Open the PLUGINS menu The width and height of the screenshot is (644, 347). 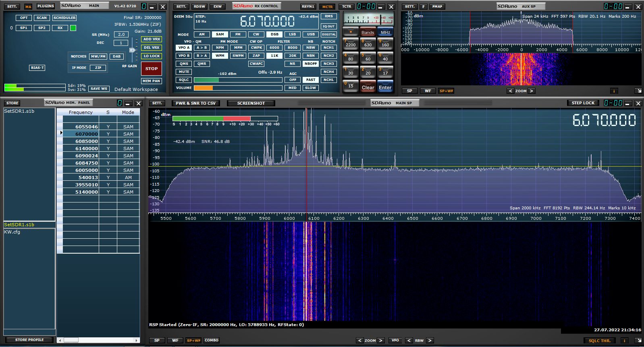coord(46,6)
